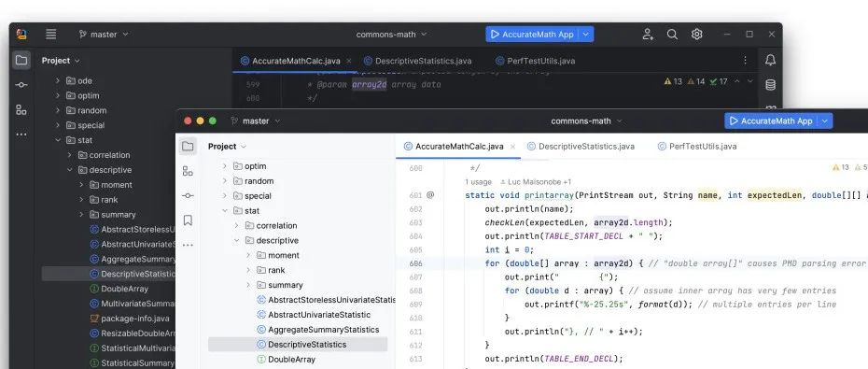Viewport: 868px width, 369px height.
Task: Switch to DescriptiveStatistics.java tab in dark window
Action: point(417,61)
